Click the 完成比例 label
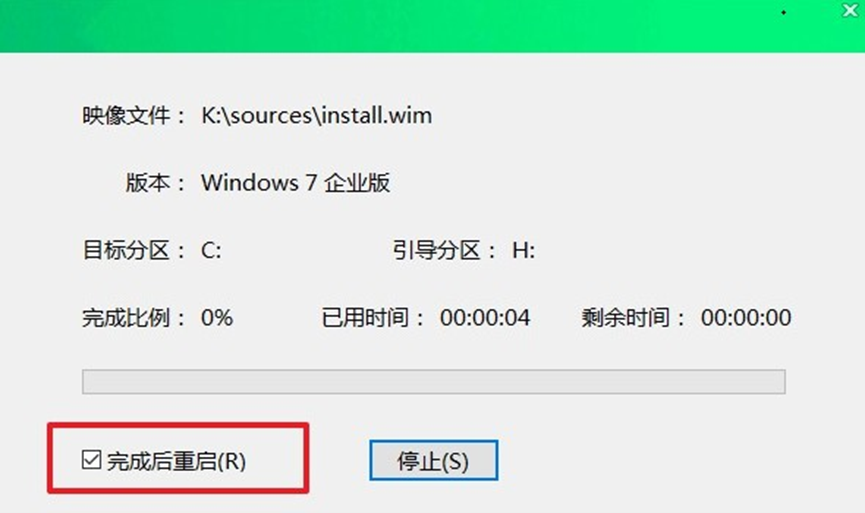 (x=126, y=318)
